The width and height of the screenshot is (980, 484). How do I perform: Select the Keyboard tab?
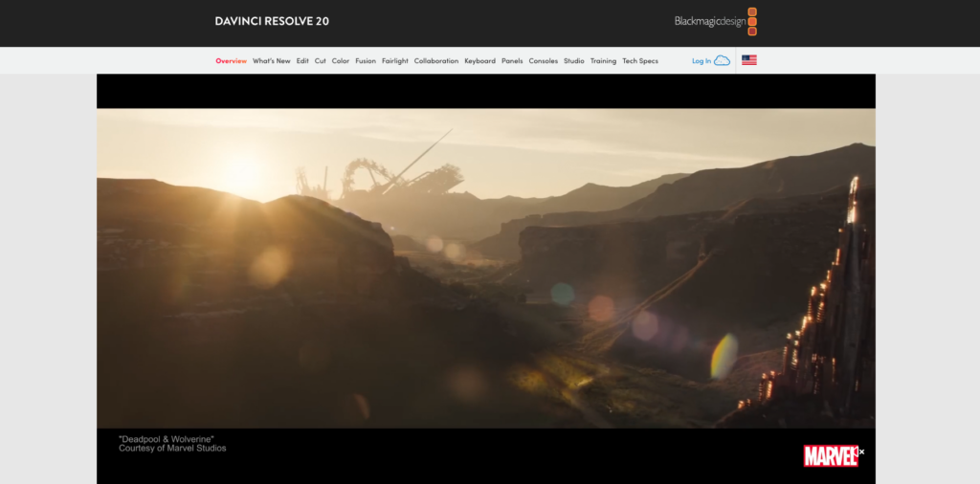coord(480,61)
